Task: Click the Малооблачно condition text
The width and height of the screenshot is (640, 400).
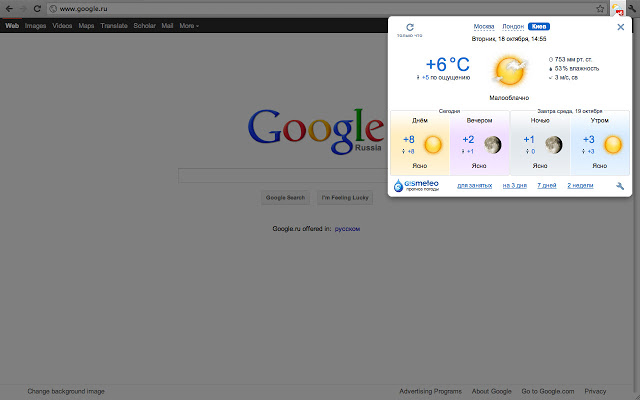Action: coord(509,98)
